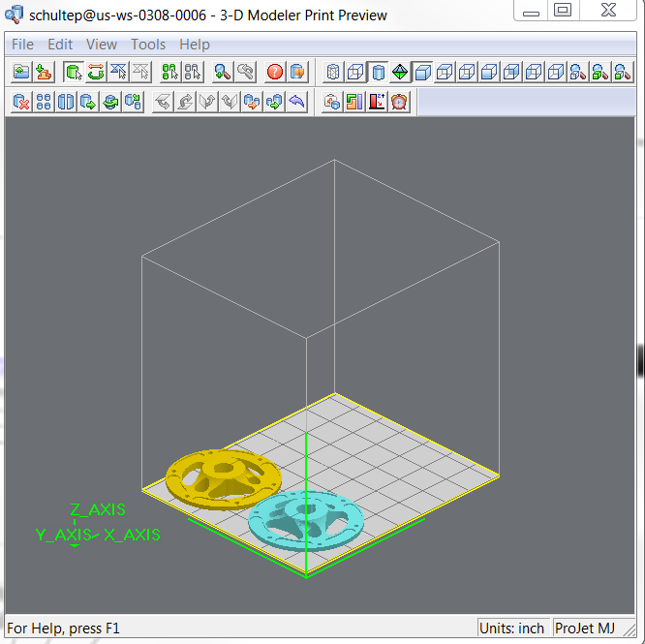This screenshot has height=644, width=645.
Task: Click the open file folder icon
Action: [x=21, y=72]
